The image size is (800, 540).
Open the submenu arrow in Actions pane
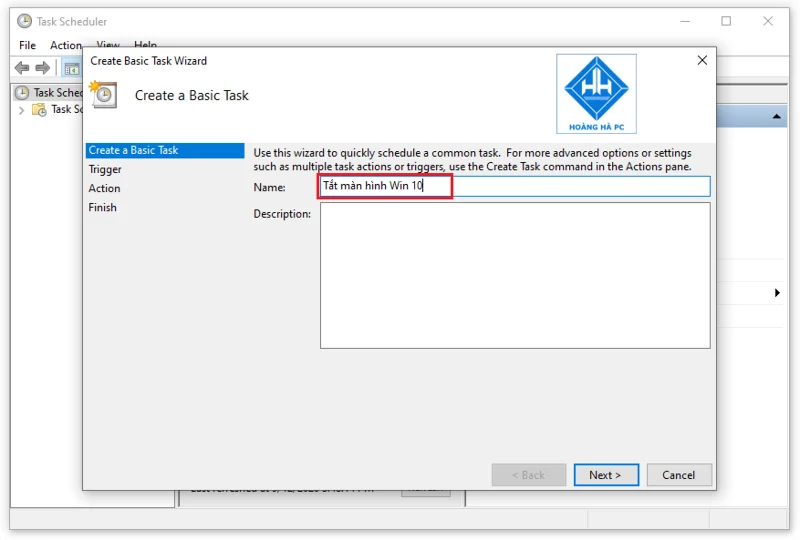(777, 292)
